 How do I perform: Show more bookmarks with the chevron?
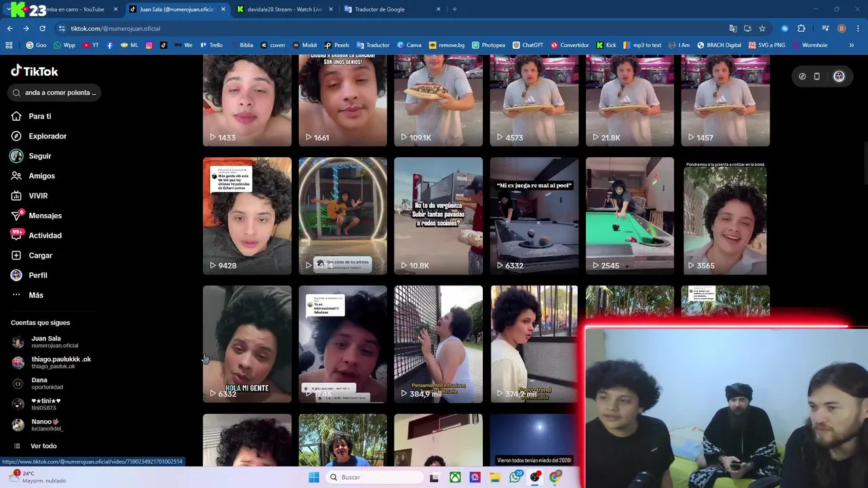(x=851, y=45)
